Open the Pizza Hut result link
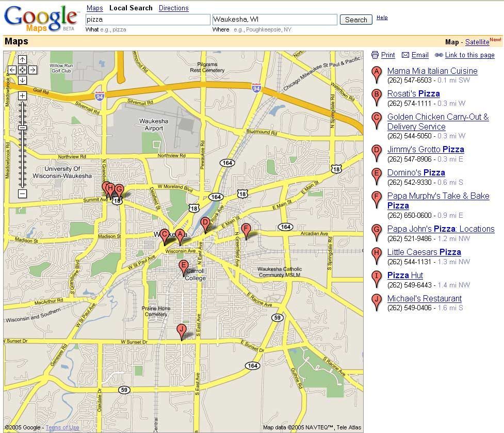This screenshot has height=433, width=504. [x=404, y=275]
